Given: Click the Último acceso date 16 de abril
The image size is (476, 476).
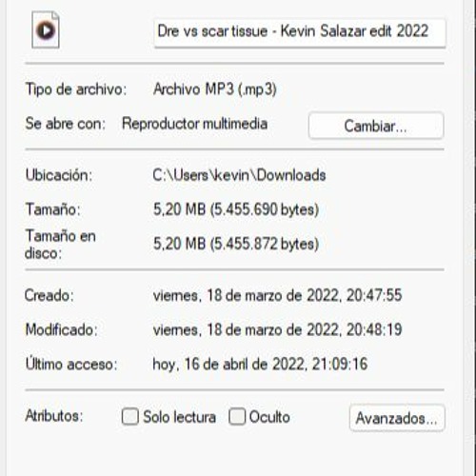Looking at the screenshot, I should click(x=260, y=364).
